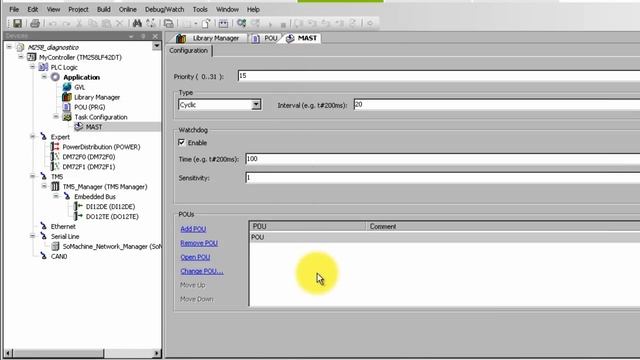Screen dimensions: 640x360
Task: Click the DM72F1 module icon
Action: pyautogui.click(x=55, y=167)
